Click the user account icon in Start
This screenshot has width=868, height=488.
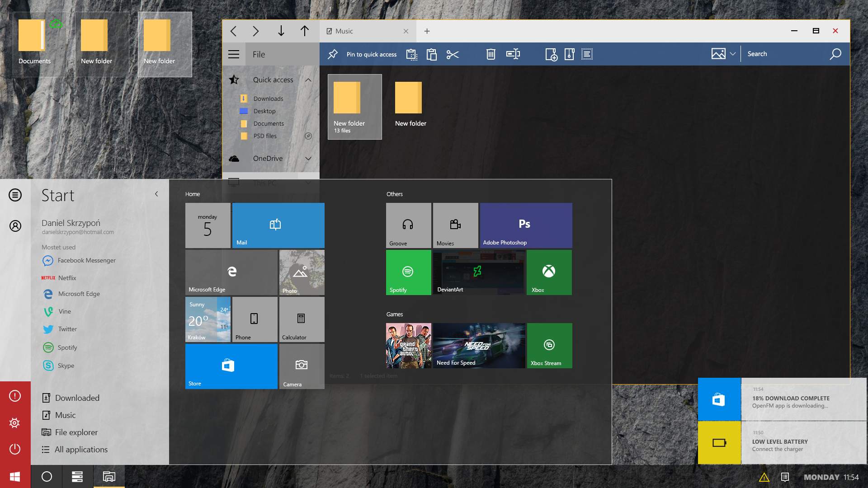15,226
